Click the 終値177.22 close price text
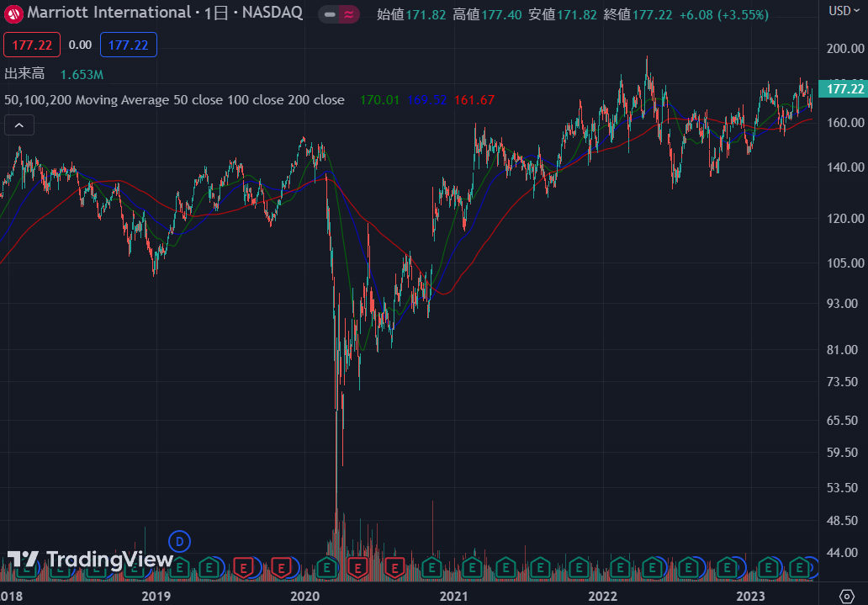This screenshot has width=868, height=605. point(638,15)
